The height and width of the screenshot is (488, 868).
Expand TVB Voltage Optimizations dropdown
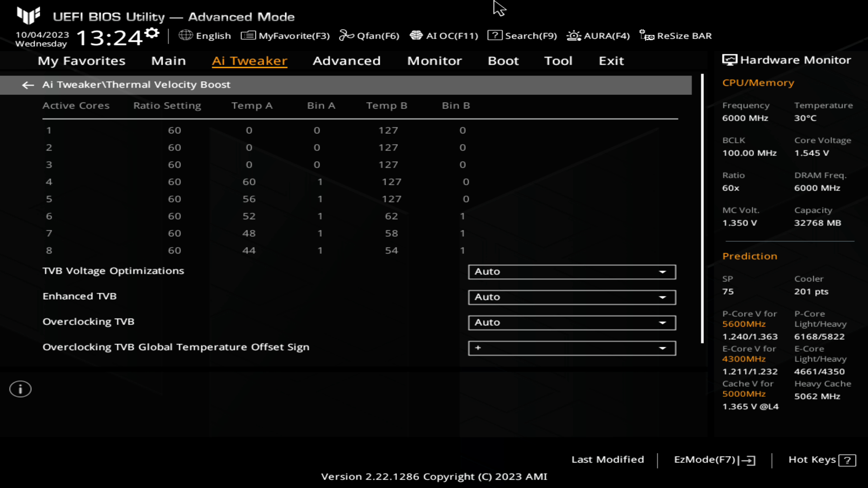coord(663,271)
